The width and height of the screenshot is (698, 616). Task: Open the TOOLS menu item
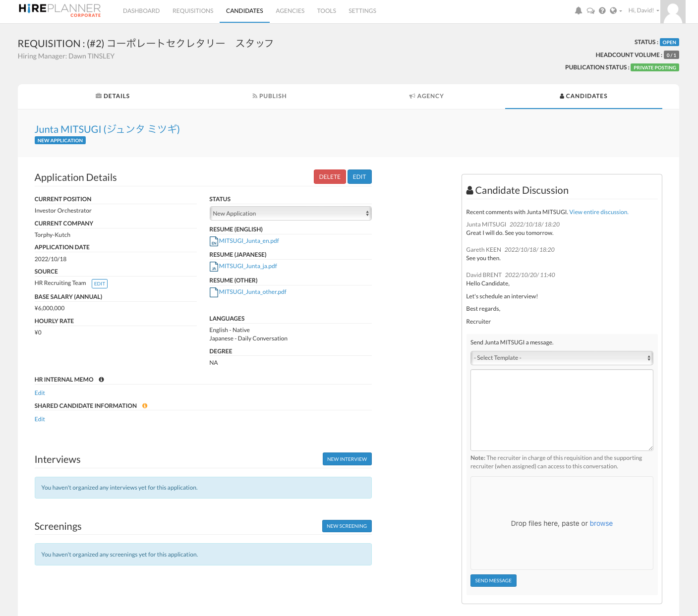[326, 10]
